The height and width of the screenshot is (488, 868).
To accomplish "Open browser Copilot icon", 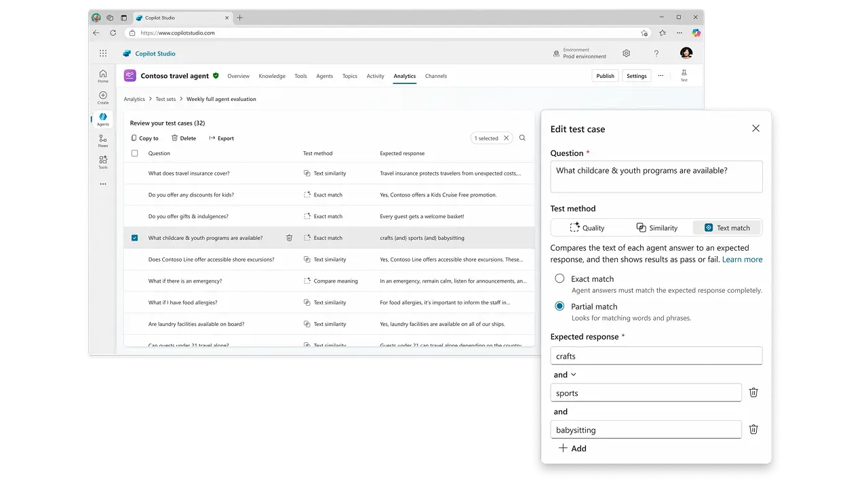I will click(x=696, y=33).
